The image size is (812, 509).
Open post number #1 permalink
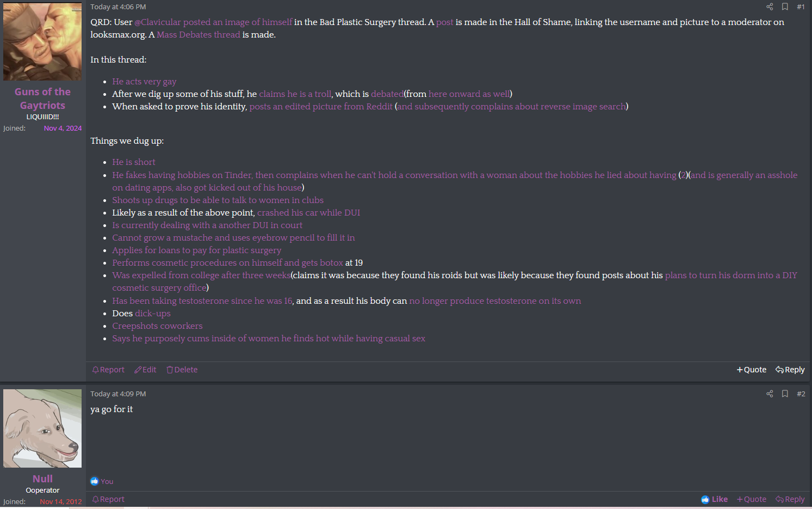click(x=801, y=7)
